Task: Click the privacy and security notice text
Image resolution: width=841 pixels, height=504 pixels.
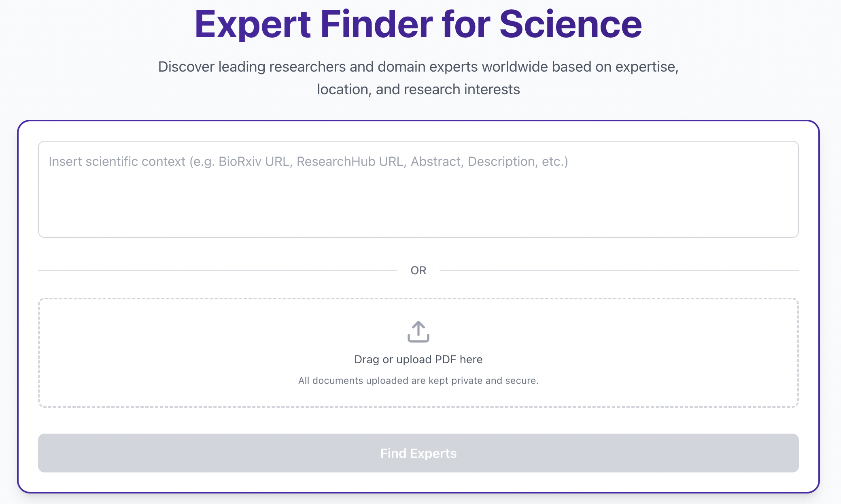Action: tap(418, 380)
